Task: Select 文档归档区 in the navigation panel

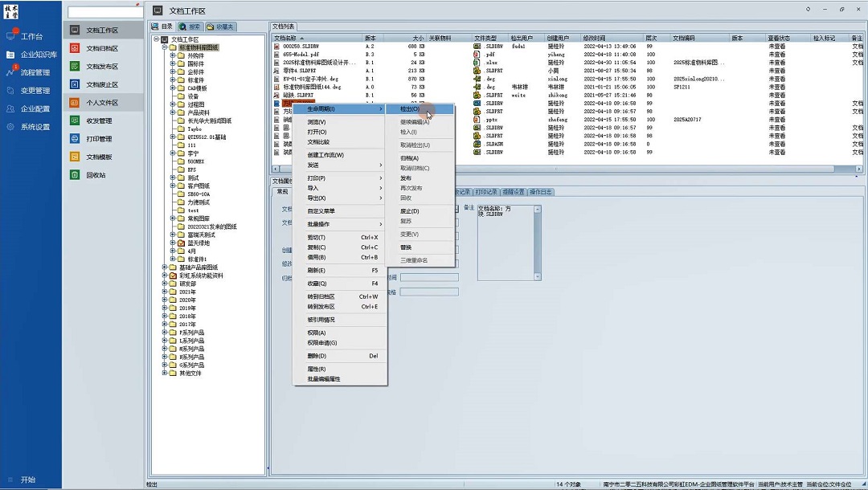Action: coord(103,49)
